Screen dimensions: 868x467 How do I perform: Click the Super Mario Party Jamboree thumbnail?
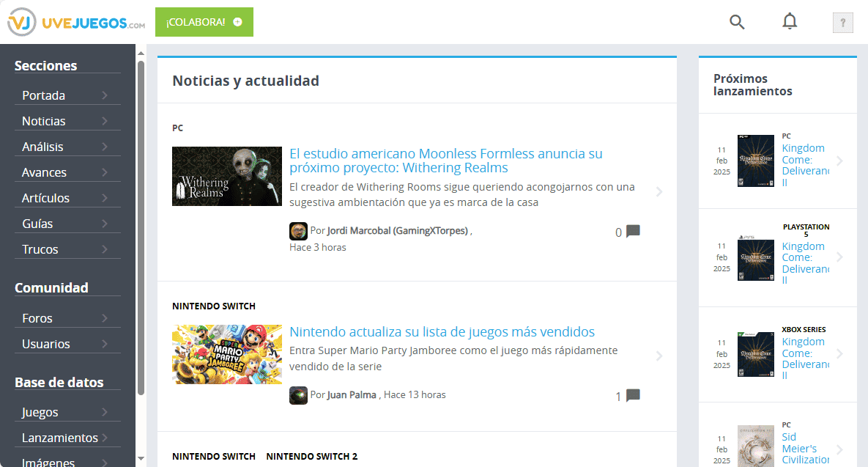click(x=227, y=355)
